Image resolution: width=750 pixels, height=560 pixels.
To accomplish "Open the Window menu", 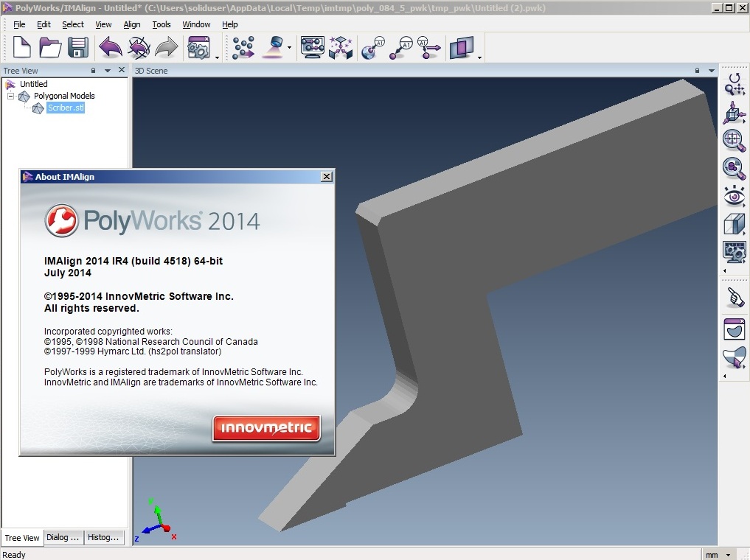I will point(196,24).
